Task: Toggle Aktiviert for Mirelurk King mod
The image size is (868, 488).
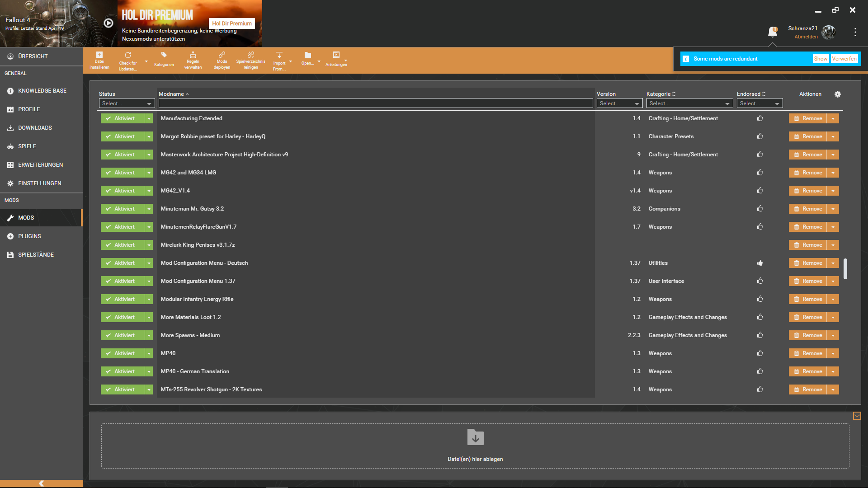Action: (x=123, y=245)
